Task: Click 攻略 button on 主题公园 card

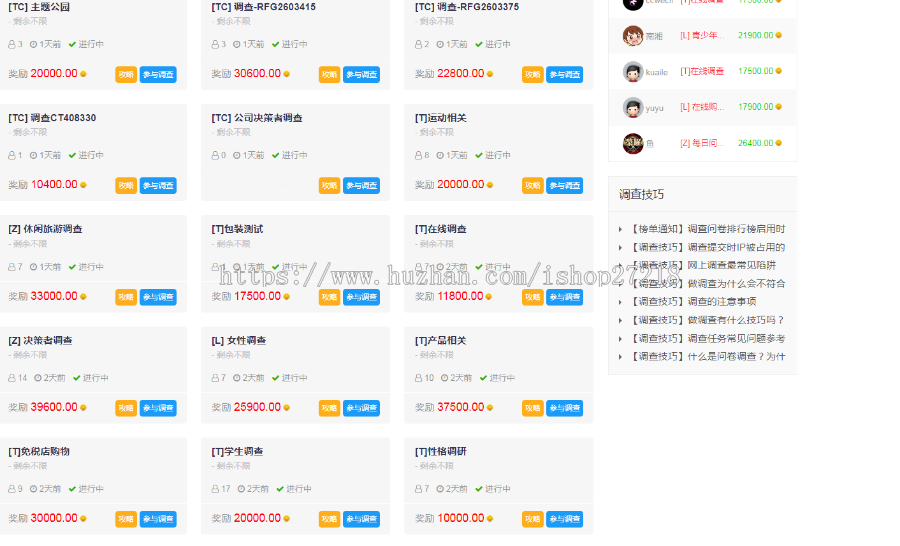Action: click(126, 75)
